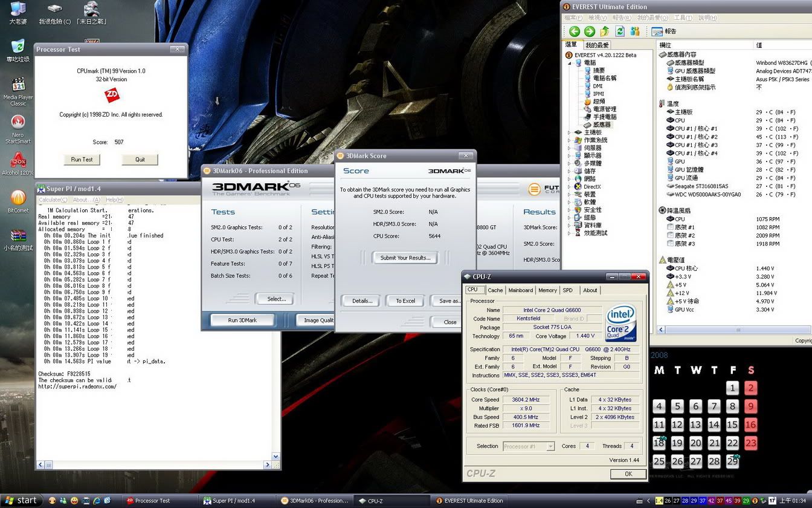Click Super PI vertical scrollbar down arrow
Image resolution: width=812 pixels, height=508 pixels.
click(x=276, y=457)
